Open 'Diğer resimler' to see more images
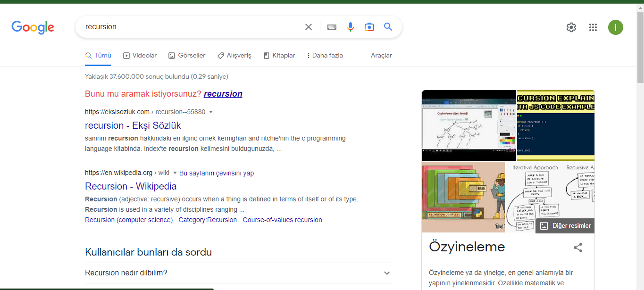 565,225
